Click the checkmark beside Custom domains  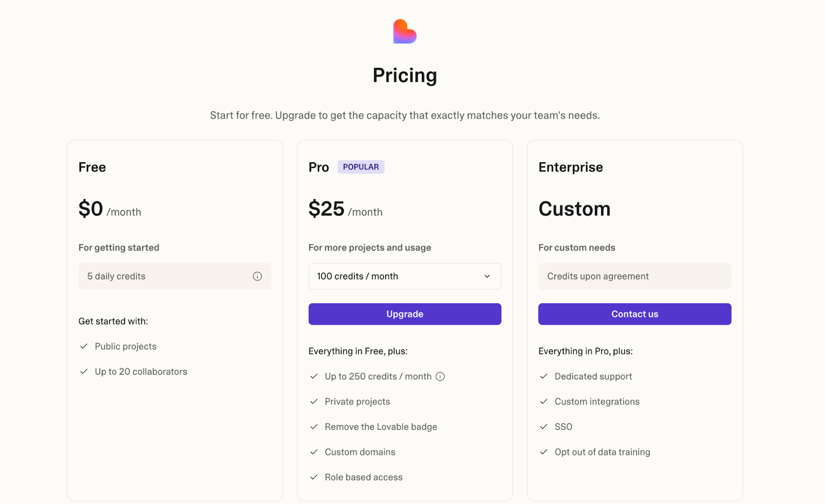(313, 452)
